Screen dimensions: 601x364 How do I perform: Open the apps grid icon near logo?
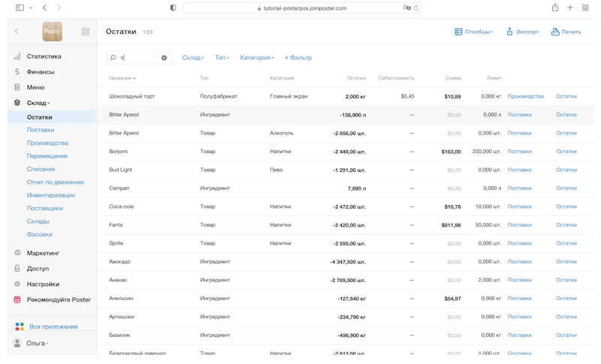[85, 32]
